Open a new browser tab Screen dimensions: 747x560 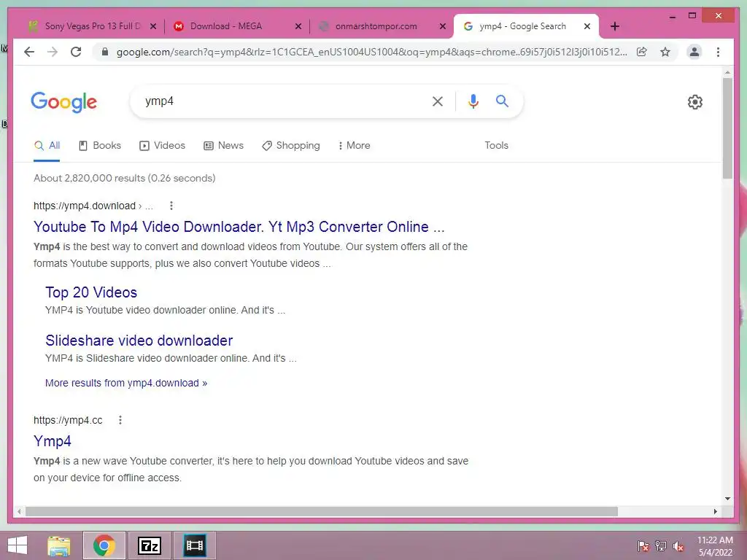click(x=614, y=26)
